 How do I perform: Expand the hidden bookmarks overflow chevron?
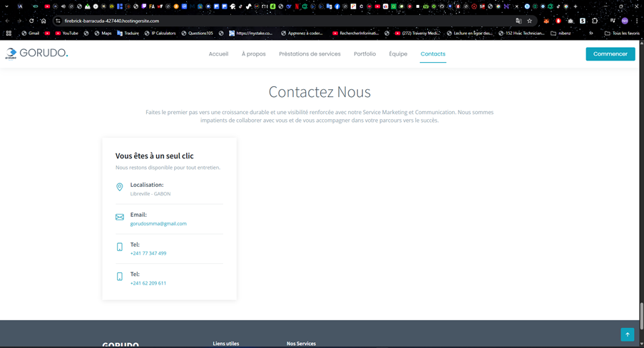[x=591, y=34]
